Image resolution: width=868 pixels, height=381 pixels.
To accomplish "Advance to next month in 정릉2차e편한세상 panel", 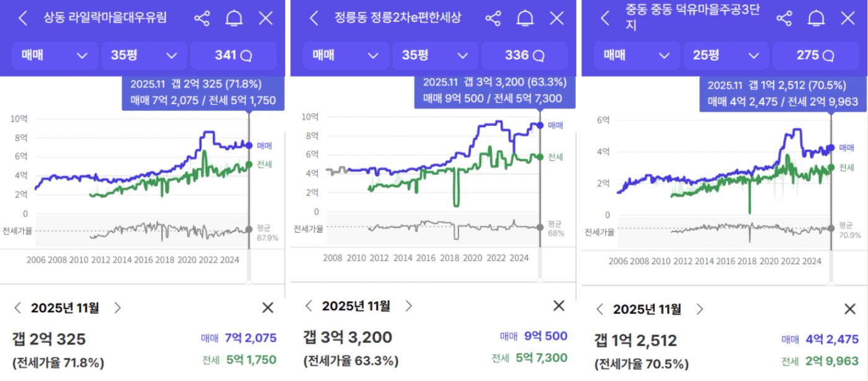I will 408,305.
